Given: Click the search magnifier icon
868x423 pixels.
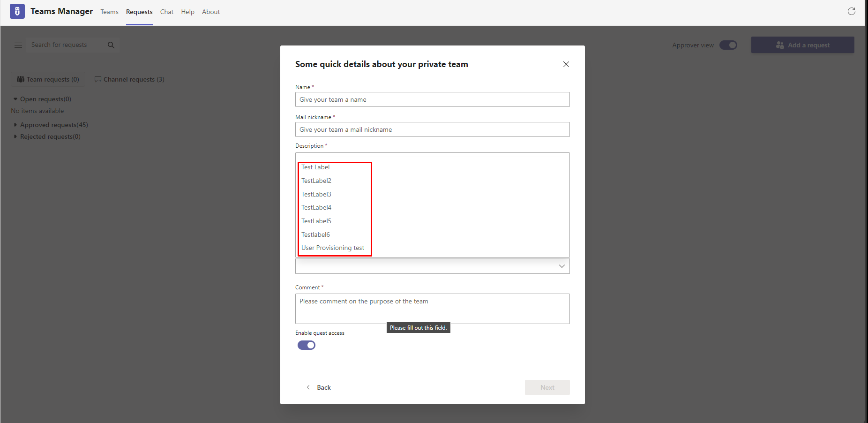Looking at the screenshot, I should coord(111,45).
